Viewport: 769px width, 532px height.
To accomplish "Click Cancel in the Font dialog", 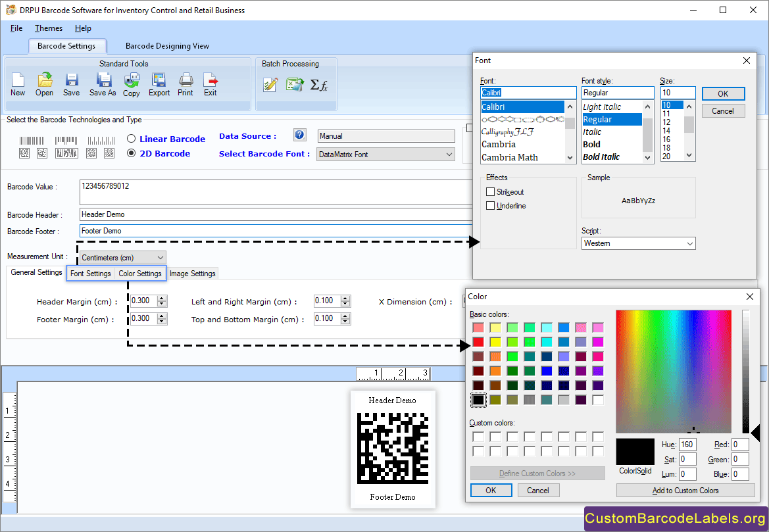I will (x=723, y=111).
